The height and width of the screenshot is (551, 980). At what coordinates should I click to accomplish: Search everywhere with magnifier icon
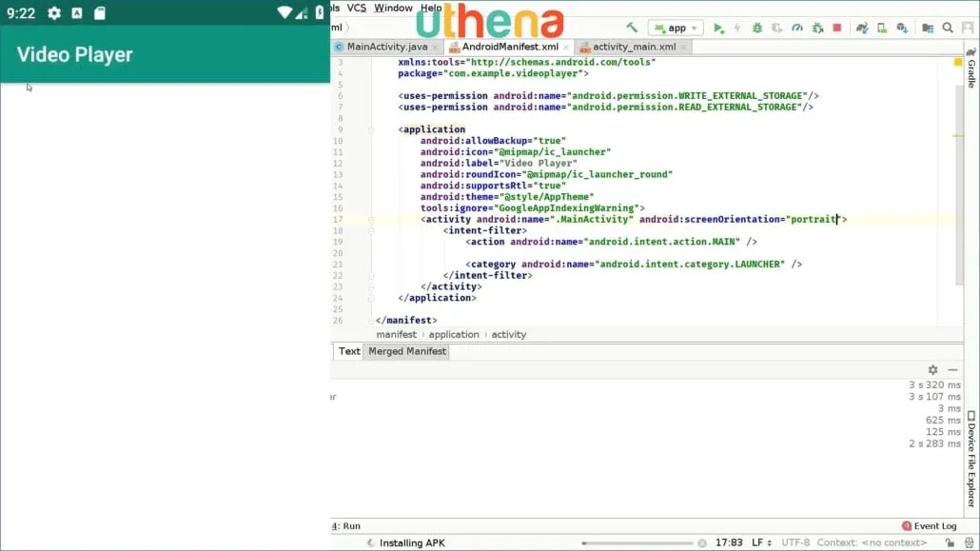(x=948, y=29)
